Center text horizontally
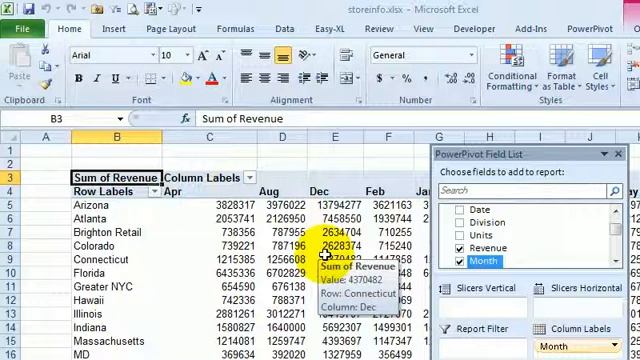Viewport: 640px width, 360px height. click(x=264, y=78)
